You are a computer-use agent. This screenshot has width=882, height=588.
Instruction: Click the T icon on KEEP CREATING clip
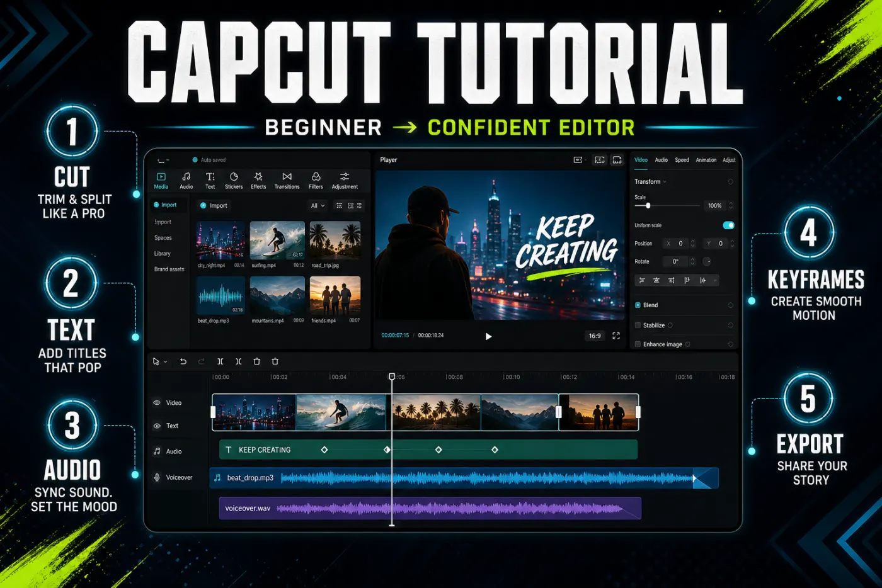[x=228, y=449]
